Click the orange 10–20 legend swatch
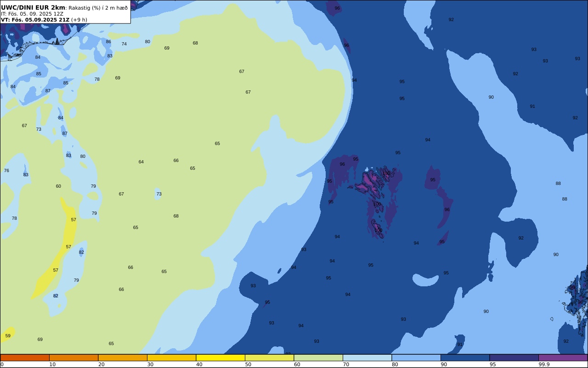588x368 pixels. point(73,357)
